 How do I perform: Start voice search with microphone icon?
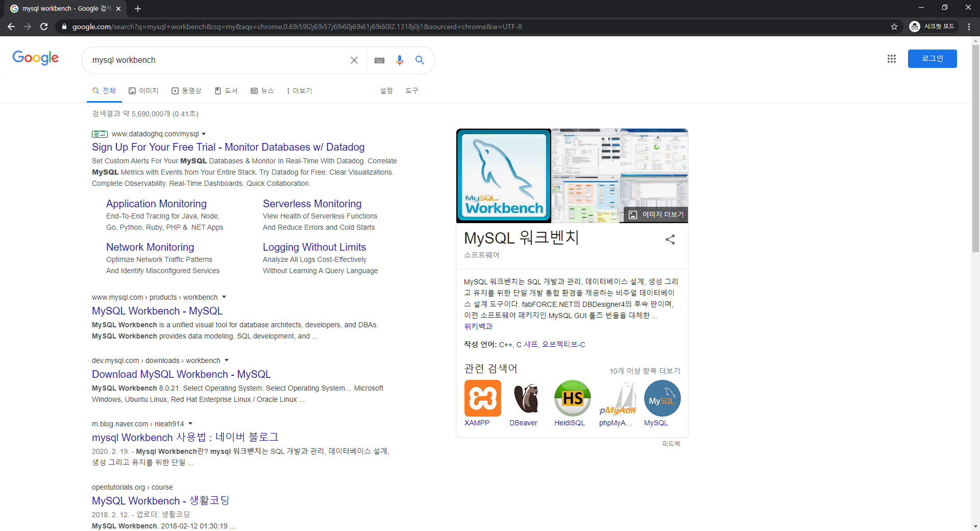(x=400, y=60)
